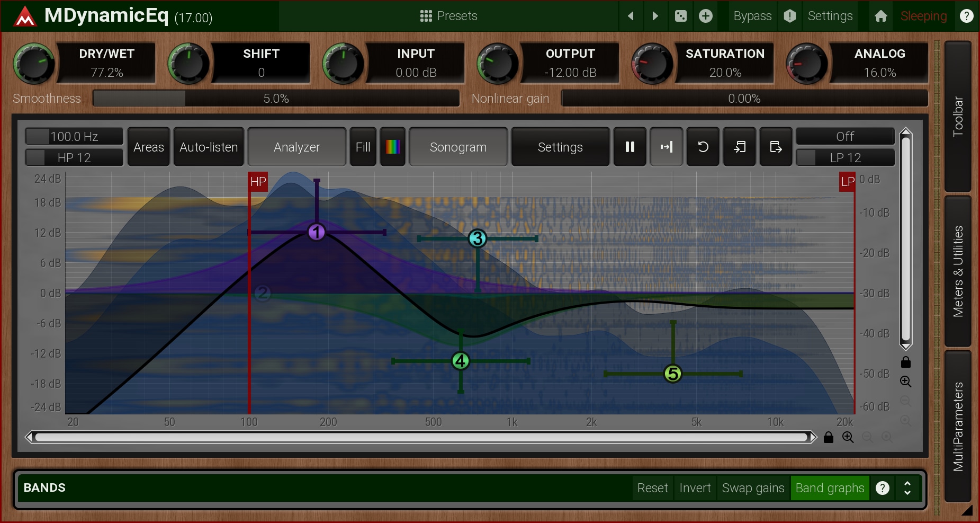Go to the home icon in header
980x523 pixels.
(x=880, y=16)
